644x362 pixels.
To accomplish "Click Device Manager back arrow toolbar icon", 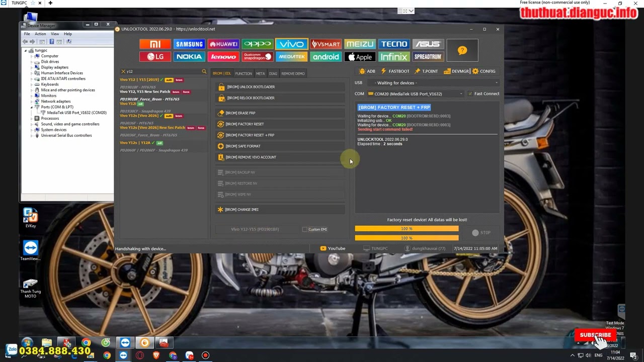I will (x=26, y=41).
